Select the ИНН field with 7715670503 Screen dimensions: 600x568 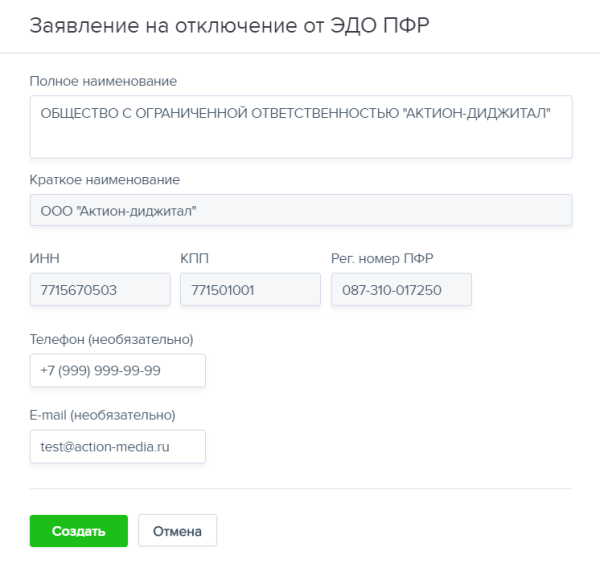100,290
